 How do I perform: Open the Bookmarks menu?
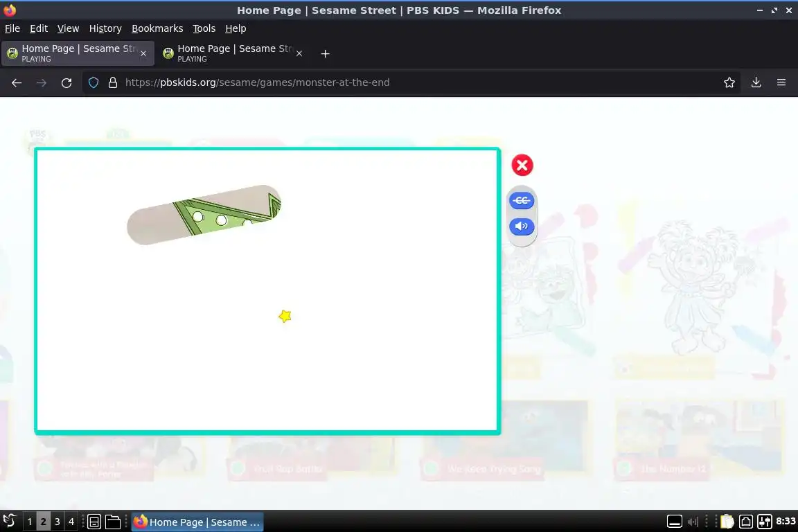pyautogui.click(x=157, y=28)
